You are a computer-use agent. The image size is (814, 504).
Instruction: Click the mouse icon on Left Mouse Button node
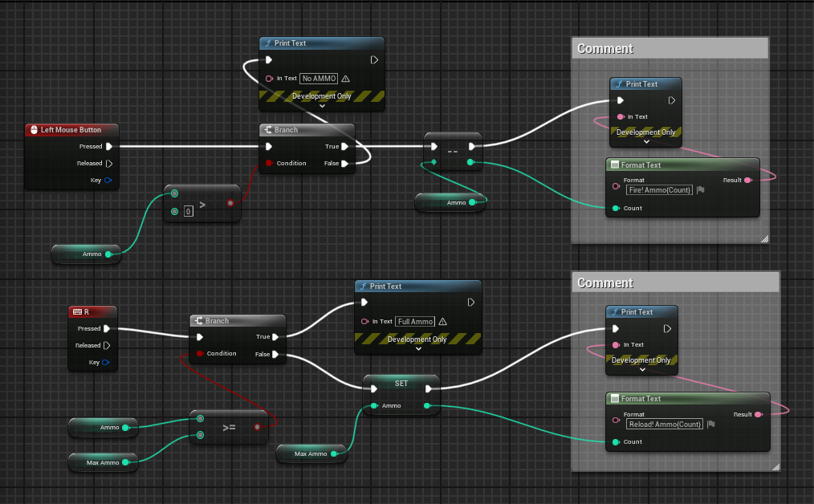33,130
